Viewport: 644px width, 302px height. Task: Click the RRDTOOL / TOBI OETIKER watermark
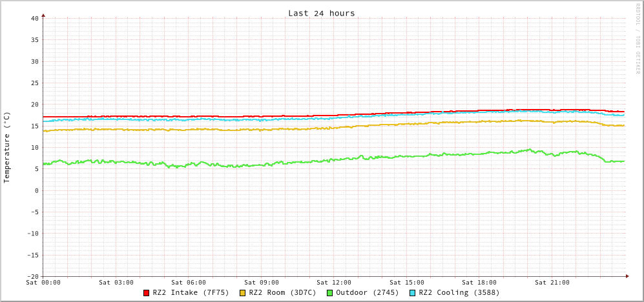pyautogui.click(x=637, y=39)
